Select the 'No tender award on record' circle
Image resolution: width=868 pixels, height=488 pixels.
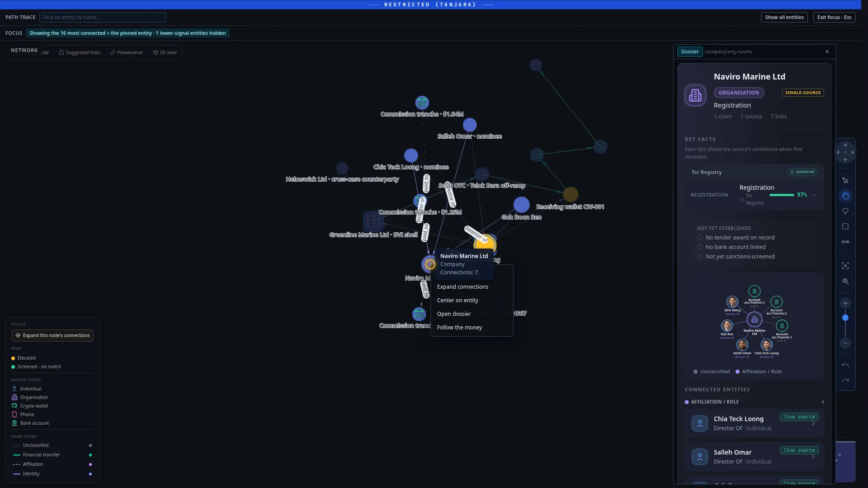pyautogui.click(x=699, y=238)
